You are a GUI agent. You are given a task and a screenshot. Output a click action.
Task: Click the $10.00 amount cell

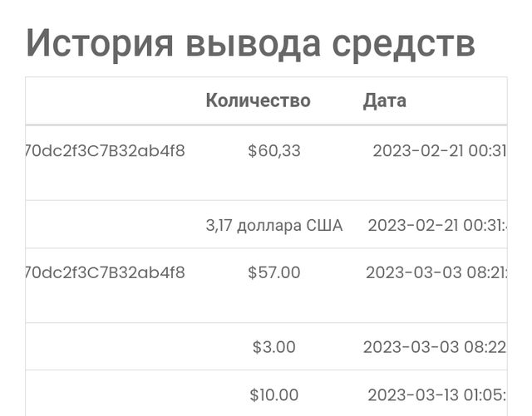274,394
